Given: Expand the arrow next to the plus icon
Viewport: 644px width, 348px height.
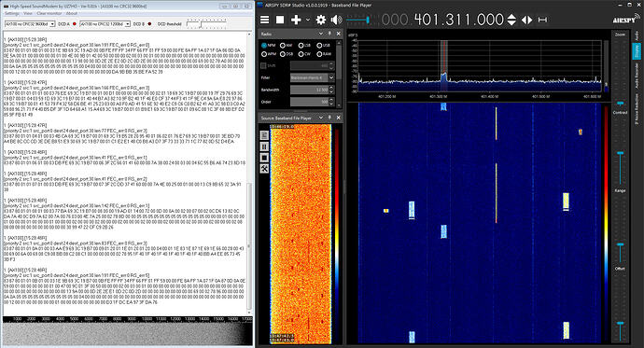Looking at the screenshot, I should [x=308, y=20].
